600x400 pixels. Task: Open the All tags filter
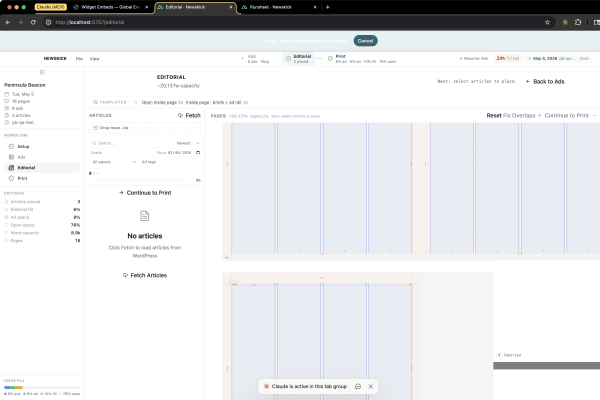tap(149, 162)
